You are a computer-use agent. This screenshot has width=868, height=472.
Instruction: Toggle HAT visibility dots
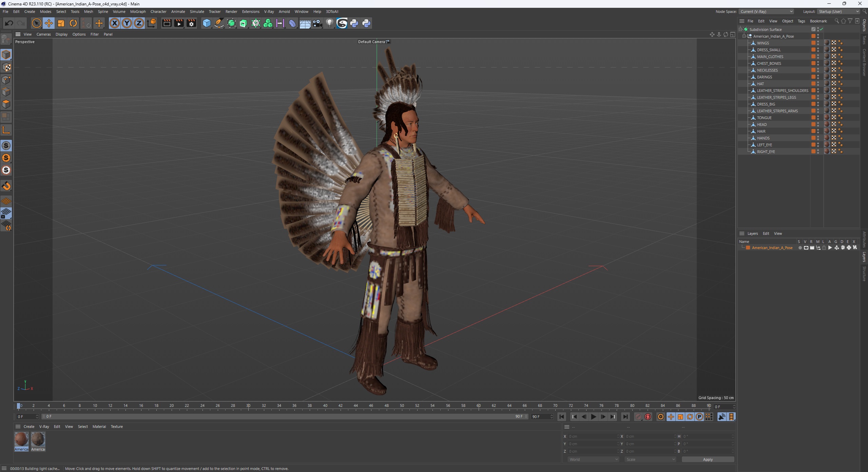[818, 84]
